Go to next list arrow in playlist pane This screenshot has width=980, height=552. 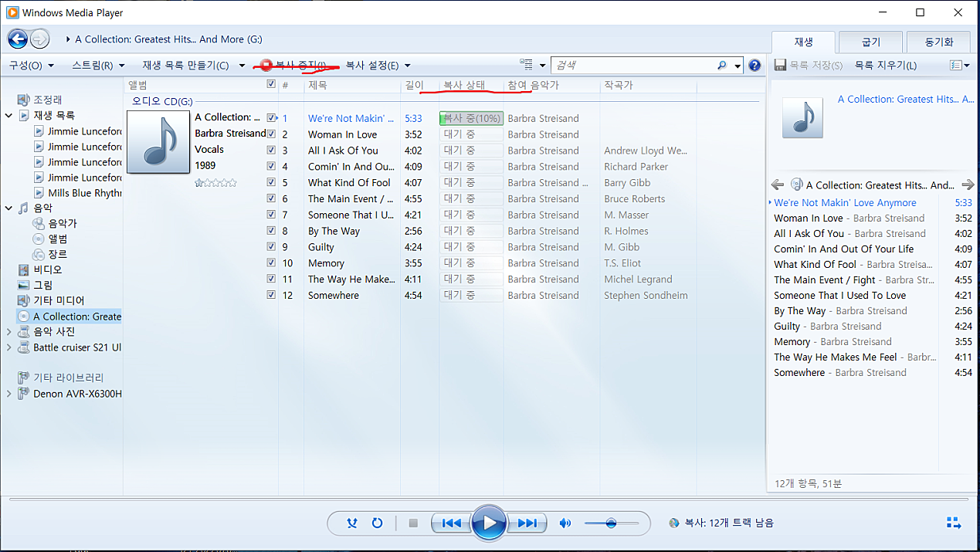pos(968,185)
